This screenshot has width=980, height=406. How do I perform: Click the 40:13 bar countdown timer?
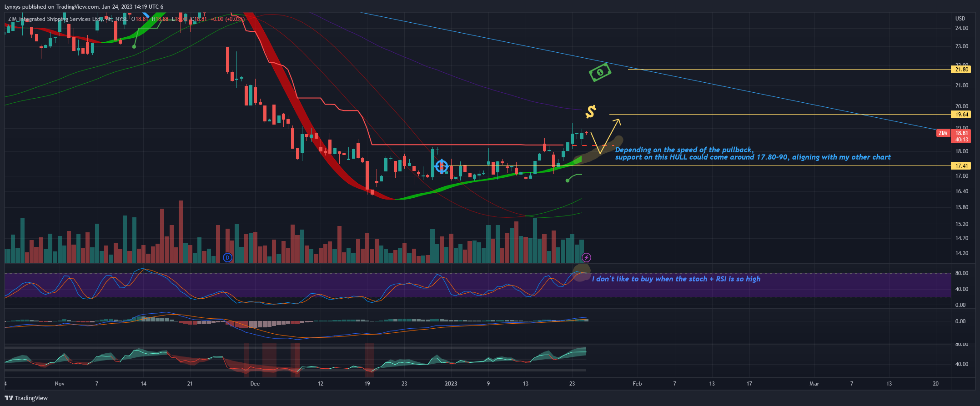[x=961, y=140]
